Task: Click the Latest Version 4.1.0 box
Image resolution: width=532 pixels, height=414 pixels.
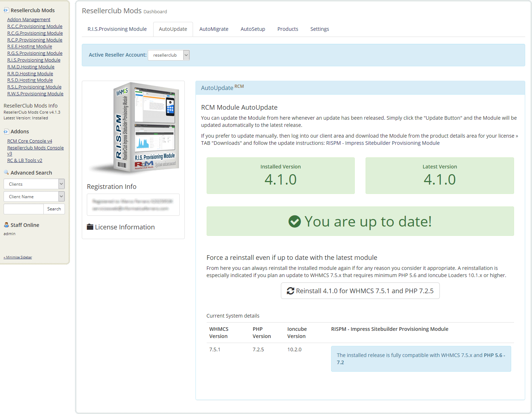Action: (x=440, y=176)
